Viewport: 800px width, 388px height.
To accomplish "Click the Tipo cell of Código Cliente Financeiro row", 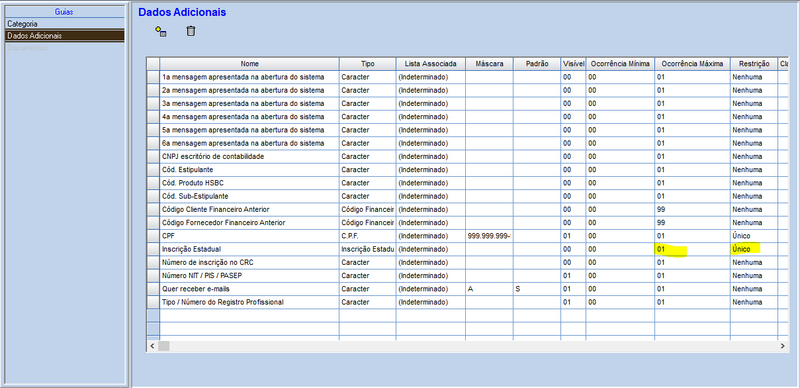I will pos(367,209).
